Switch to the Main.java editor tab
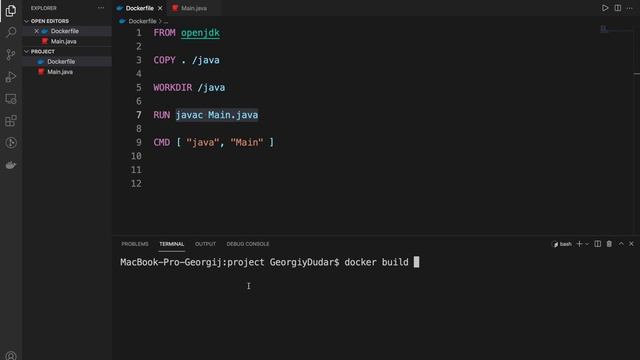This screenshot has width=640, height=360. [194, 8]
